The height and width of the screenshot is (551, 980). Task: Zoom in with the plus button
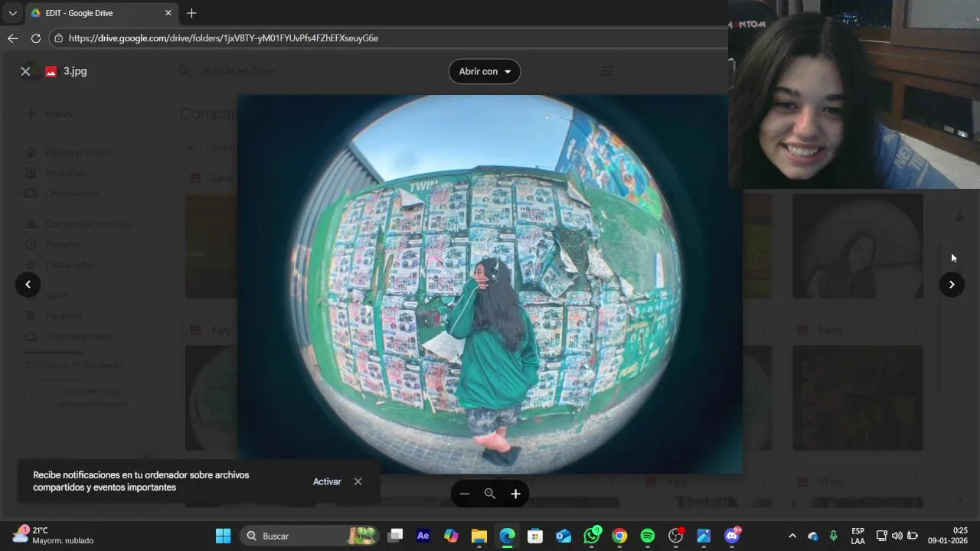click(516, 494)
